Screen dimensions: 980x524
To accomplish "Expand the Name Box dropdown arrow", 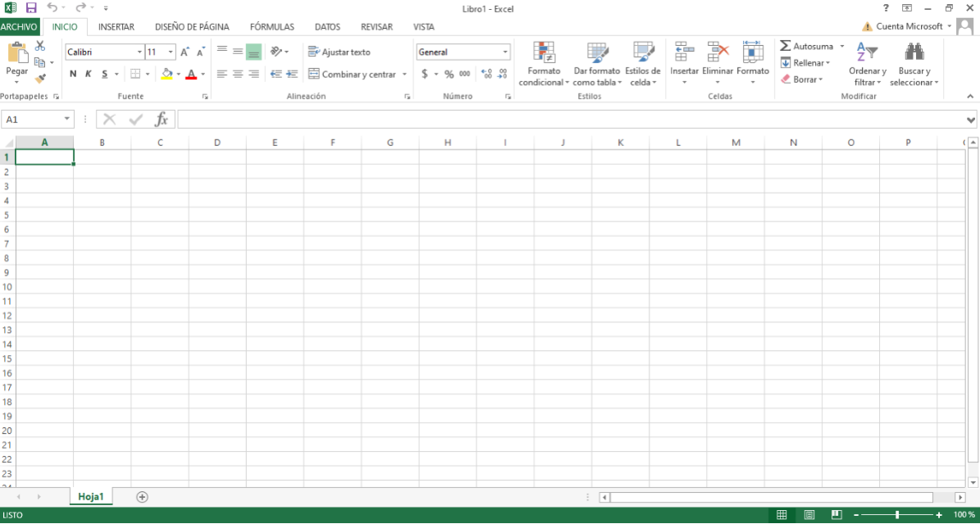I will pyautogui.click(x=66, y=120).
